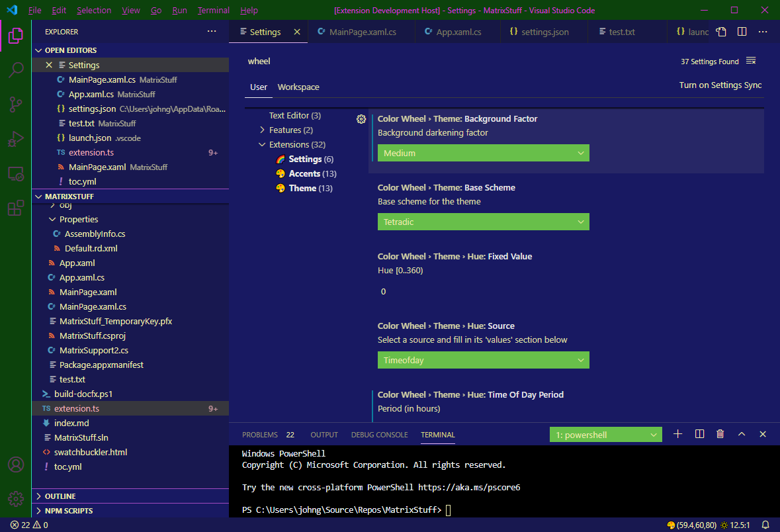This screenshot has width=780, height=532.
Task: Switch to settings.json editor tab
Action: point(544,32)
